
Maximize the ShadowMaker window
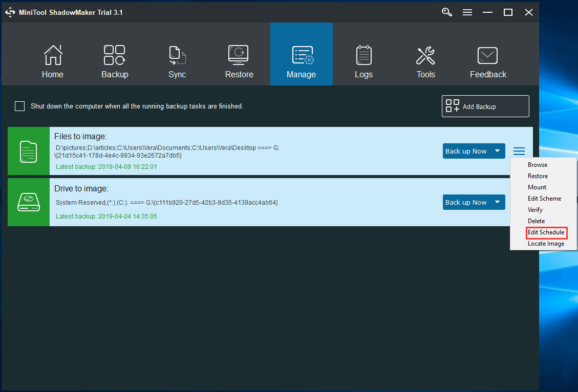(x=508, y=12)
